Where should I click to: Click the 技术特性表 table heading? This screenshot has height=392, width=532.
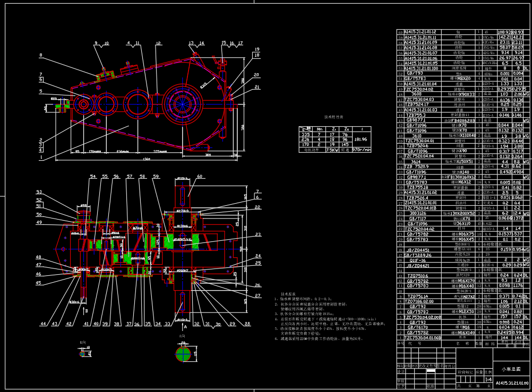[x=334, y=116]
